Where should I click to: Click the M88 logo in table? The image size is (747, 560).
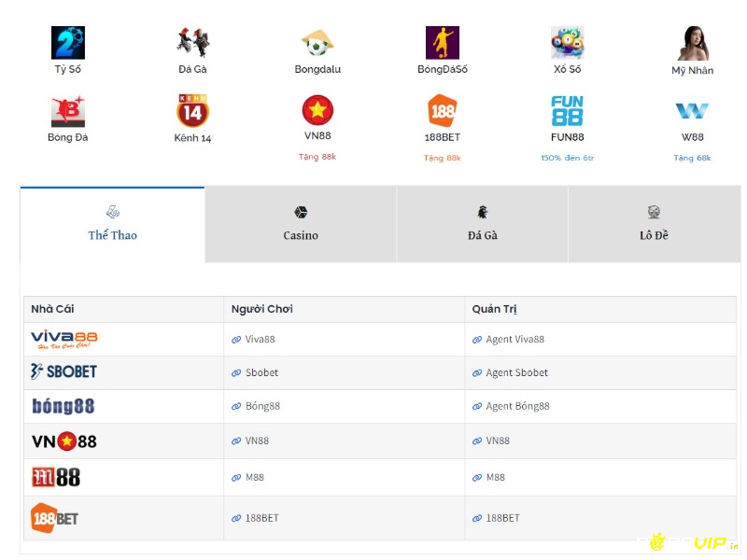click(56, 478)
